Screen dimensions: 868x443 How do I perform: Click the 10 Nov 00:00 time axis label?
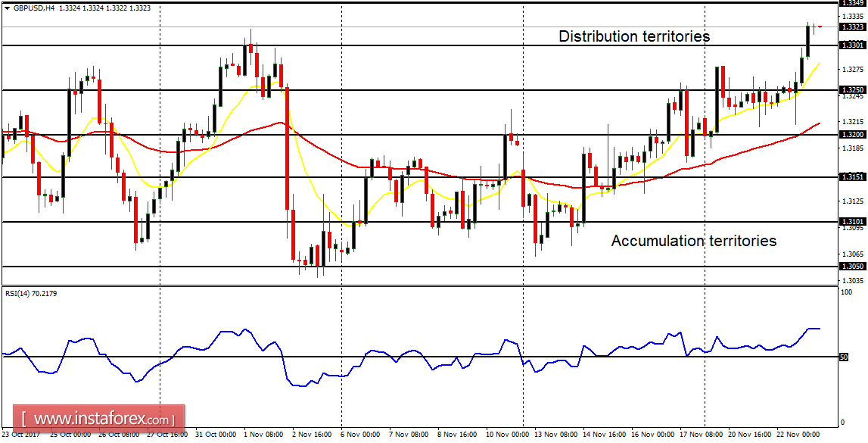coord(506,435)
